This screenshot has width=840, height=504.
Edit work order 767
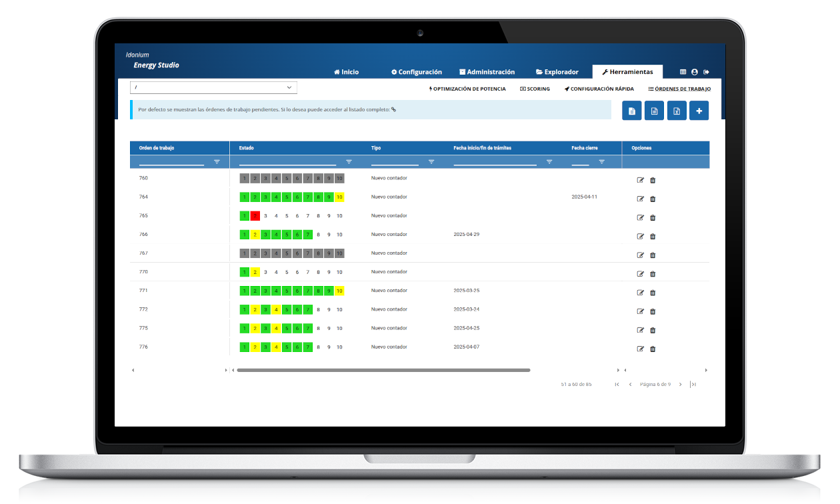(641, 255)
